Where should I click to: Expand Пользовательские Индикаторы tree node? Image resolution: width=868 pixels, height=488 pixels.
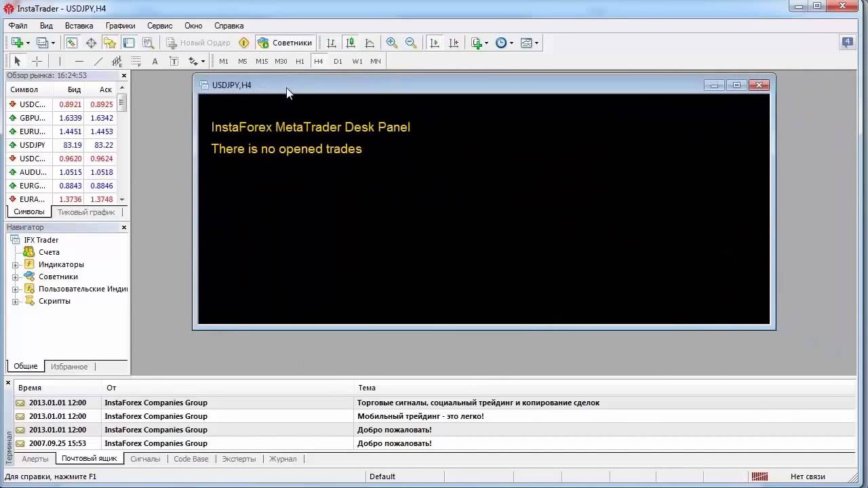pyautogui.click(x=15, y=289)
